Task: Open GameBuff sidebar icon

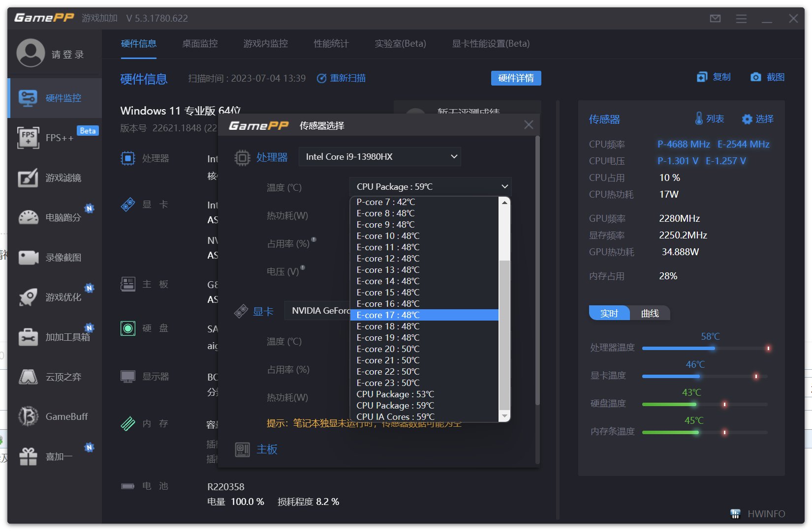Action: (28, 416)
